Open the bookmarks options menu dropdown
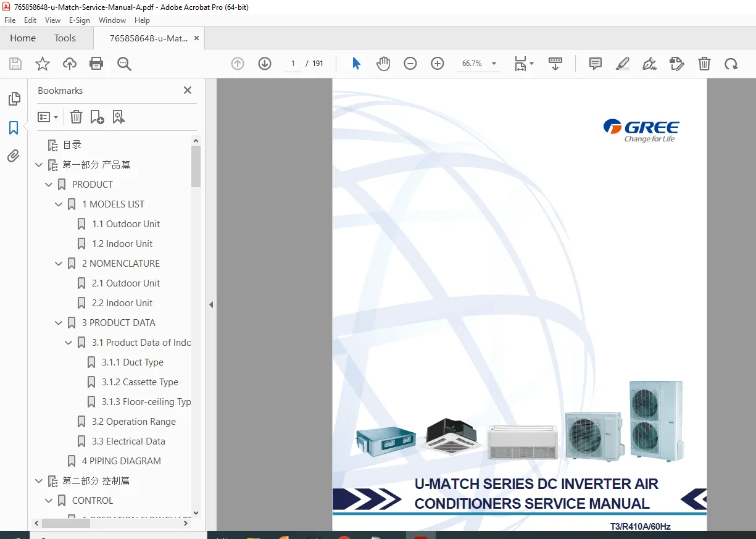Viewport: 756px width, 539px height. point(48,117)
